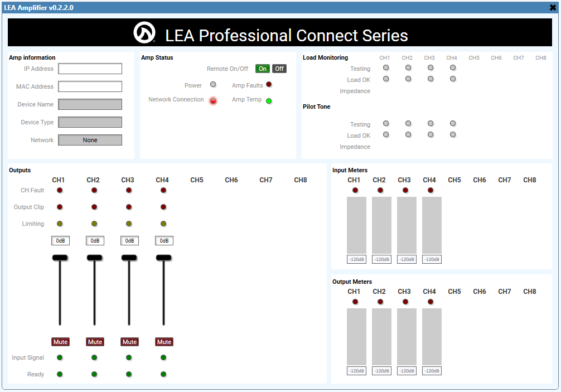
Task: Click Input Meters CH1 -120dB readout
Action: coord(357,259)
